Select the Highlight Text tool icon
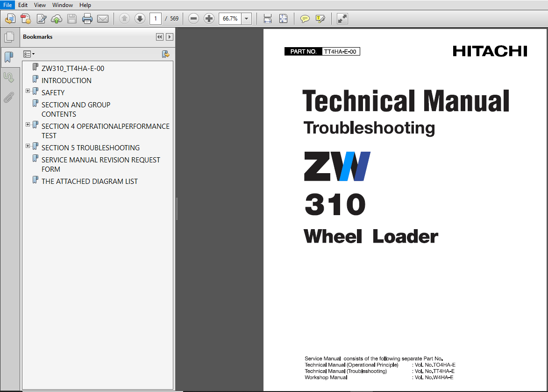This screenshot has width=548, height=392. pyautogui.click(x=320, y=19)
